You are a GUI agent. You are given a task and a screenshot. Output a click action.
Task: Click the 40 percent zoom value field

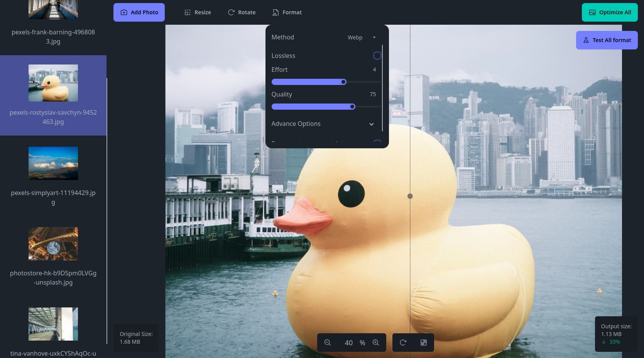tap(349, 343)
